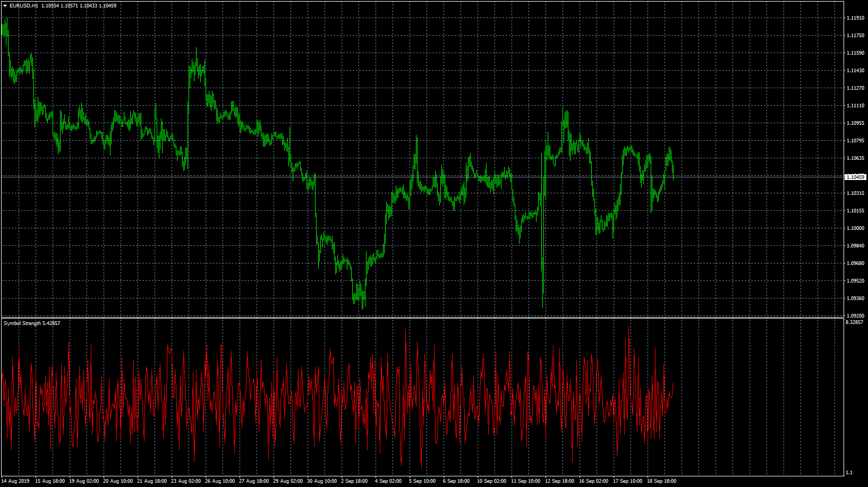Click the 23 Aug 02:00 time label
The height and width of the screenshot is (487, 868).
pyautogui.click(x=186, y=481)
